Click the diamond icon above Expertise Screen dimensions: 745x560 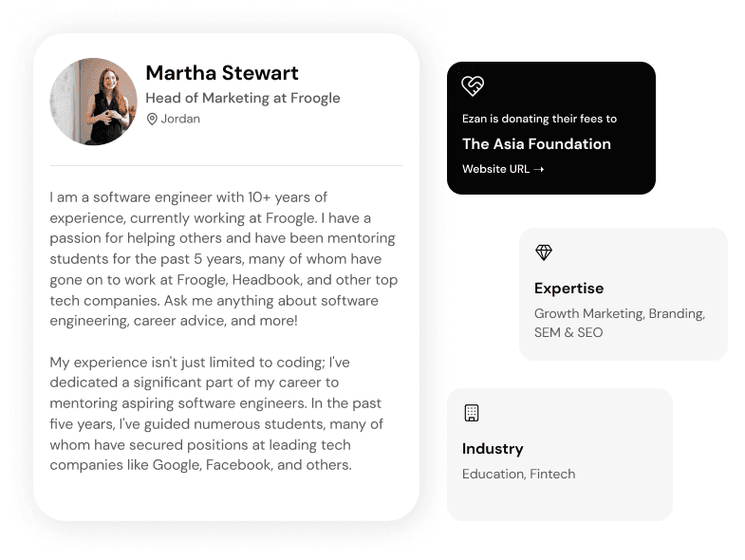click(544, 252)
